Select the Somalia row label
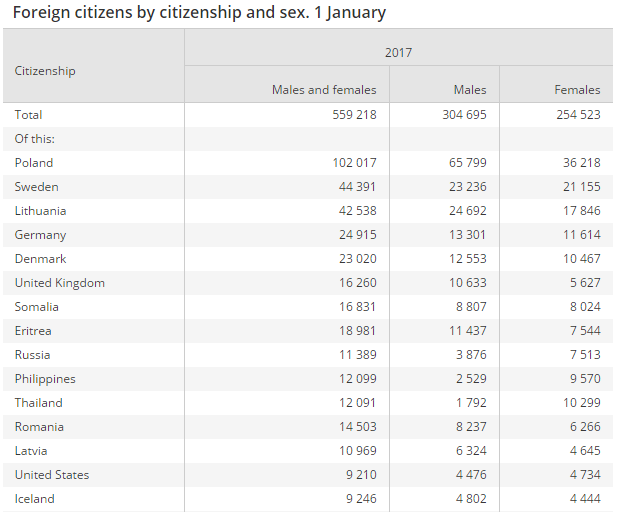Viewport: 618px width, 512px height. click(x=37, y=307)
